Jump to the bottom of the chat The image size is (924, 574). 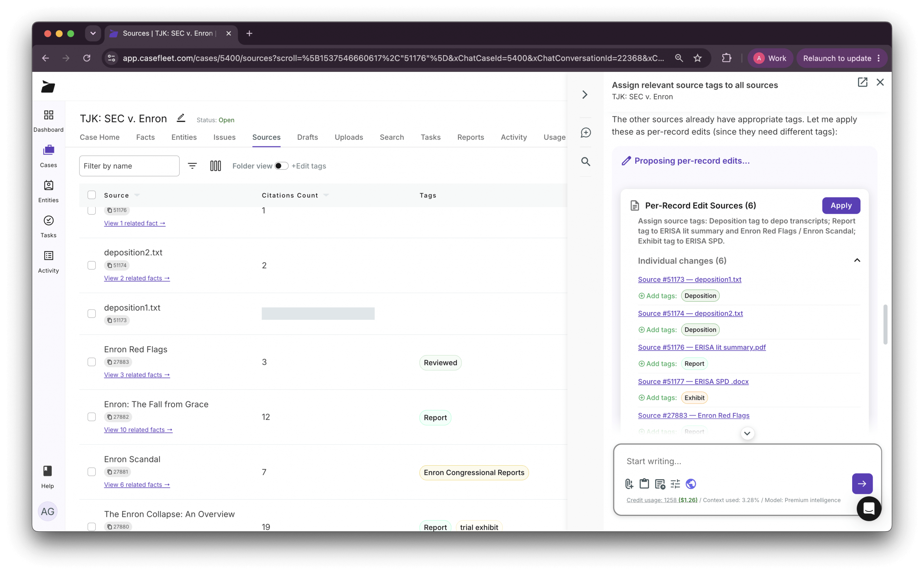[x=747, y=433]
